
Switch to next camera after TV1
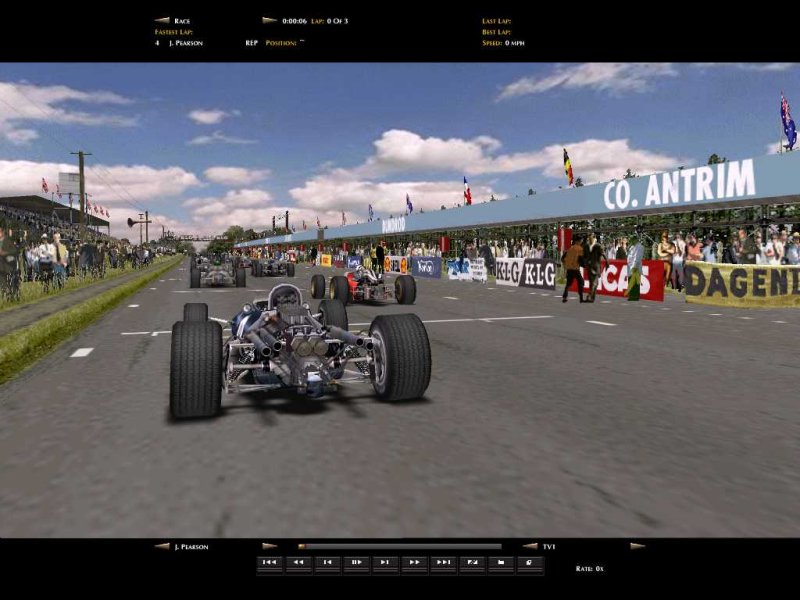(x=638, y=546)
